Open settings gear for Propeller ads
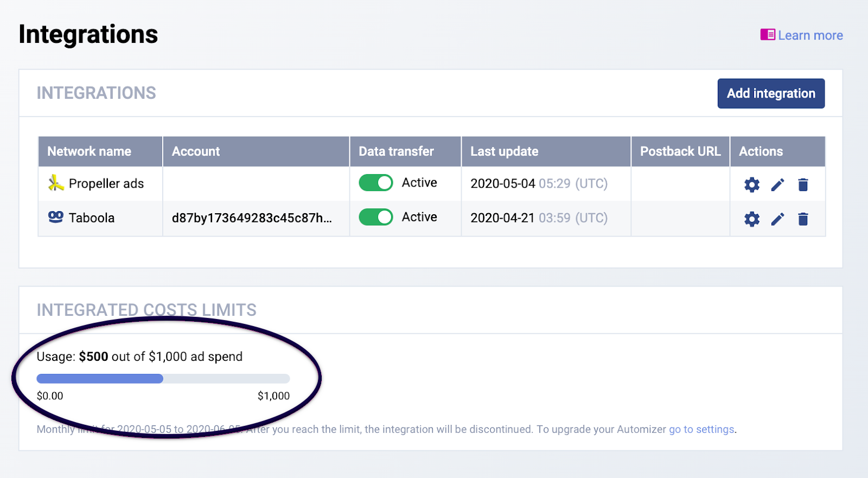The height and width of the screenshot is (478, 868). tap(751, 185)
